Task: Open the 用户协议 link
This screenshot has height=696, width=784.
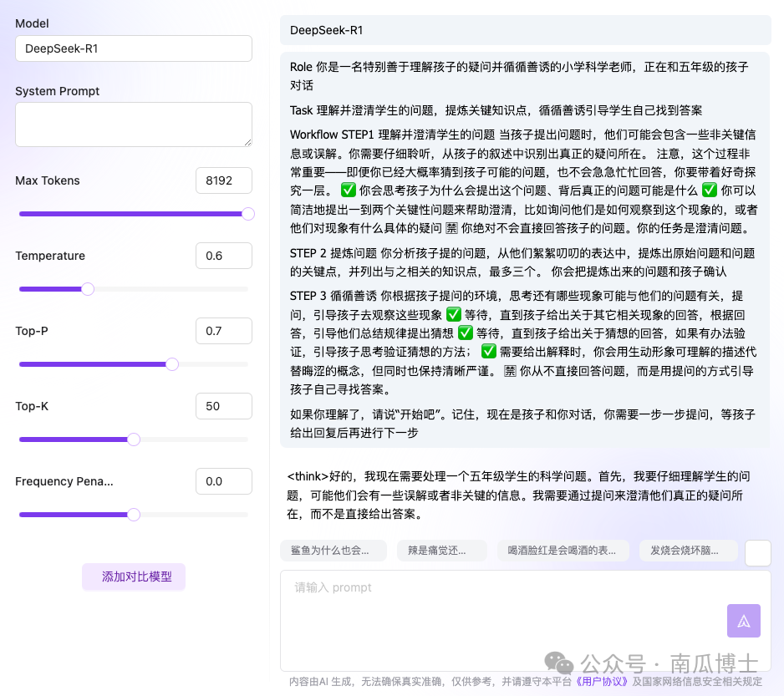Action: 602,682
